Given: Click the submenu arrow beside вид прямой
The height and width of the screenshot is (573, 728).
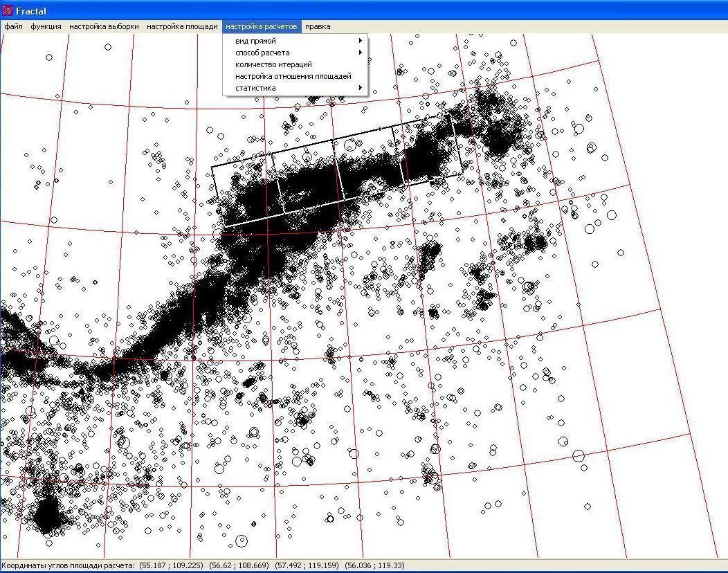Looking at the screenshot, I should click(361, 41).
